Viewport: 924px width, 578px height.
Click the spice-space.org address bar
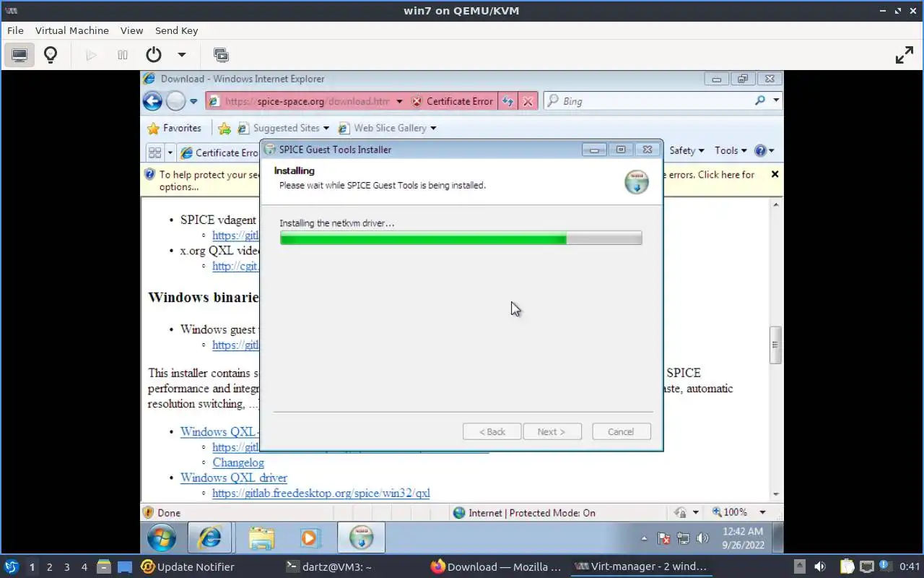pos(307,101)
